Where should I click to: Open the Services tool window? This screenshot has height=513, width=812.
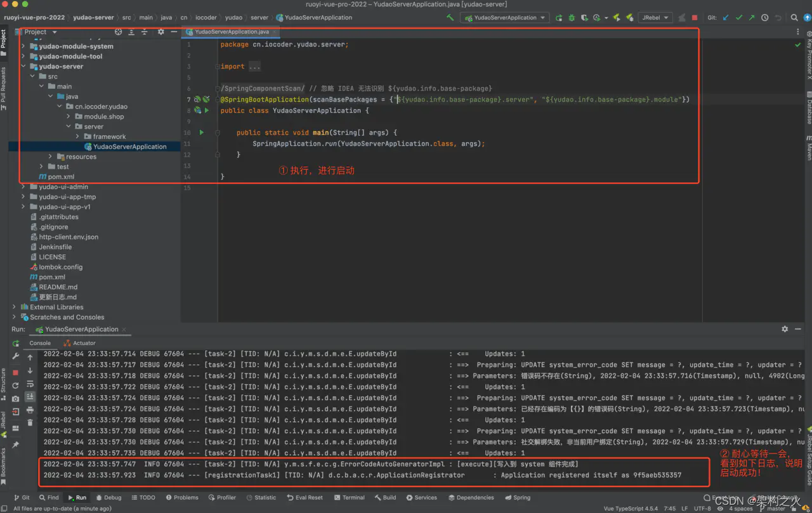(421, 498)
